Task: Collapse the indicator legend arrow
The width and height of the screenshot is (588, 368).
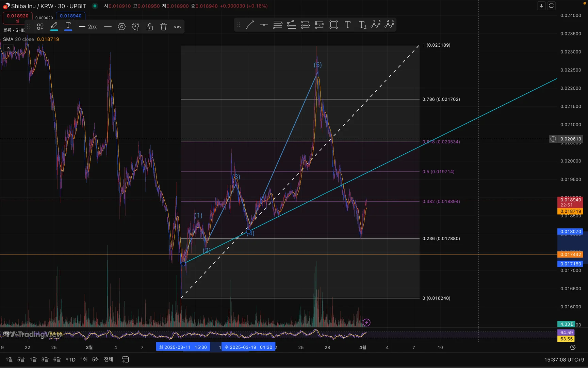Action: [8, 48]
